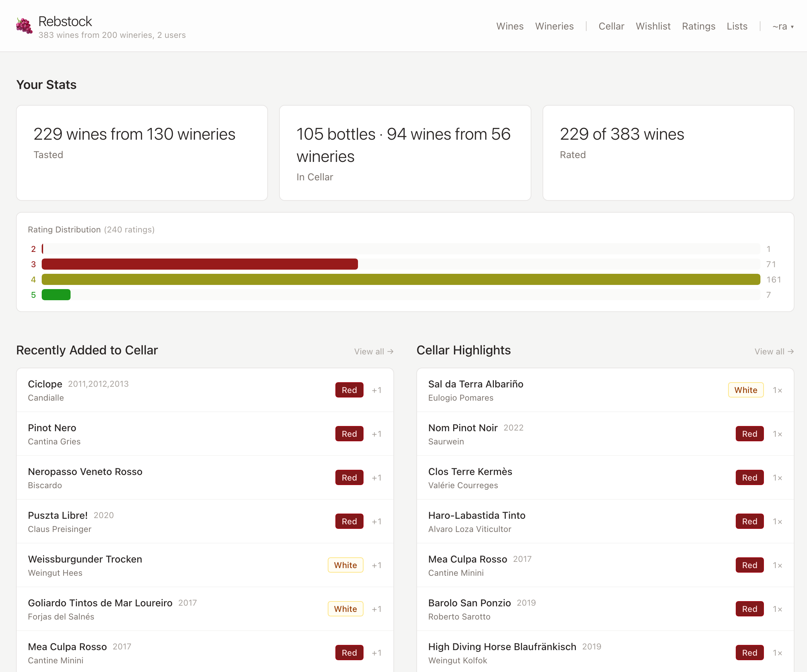
Task: Go to Lists in the navigation
Action: point(737,26)
